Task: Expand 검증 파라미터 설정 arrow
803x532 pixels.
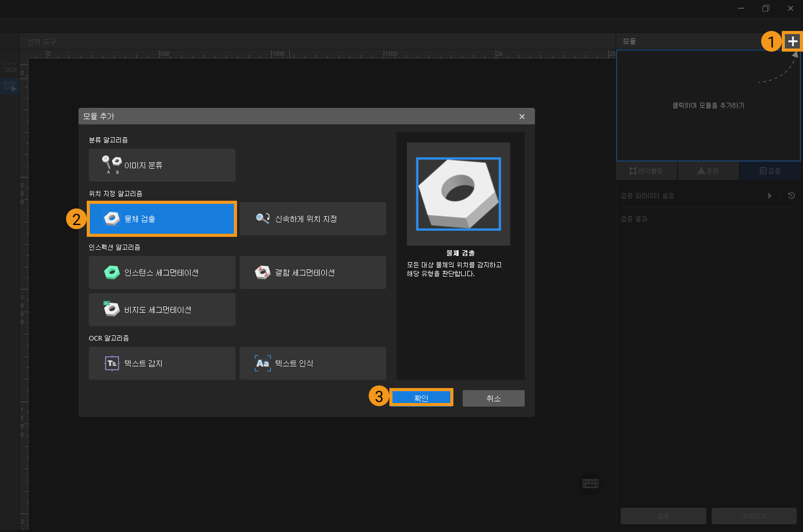Action: pos(770,196)
